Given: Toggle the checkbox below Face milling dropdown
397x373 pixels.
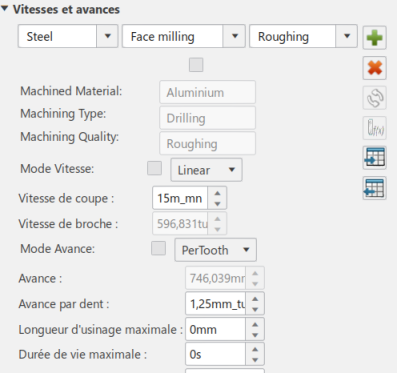Looking at the screenshot, I should [x=196, y=65].
